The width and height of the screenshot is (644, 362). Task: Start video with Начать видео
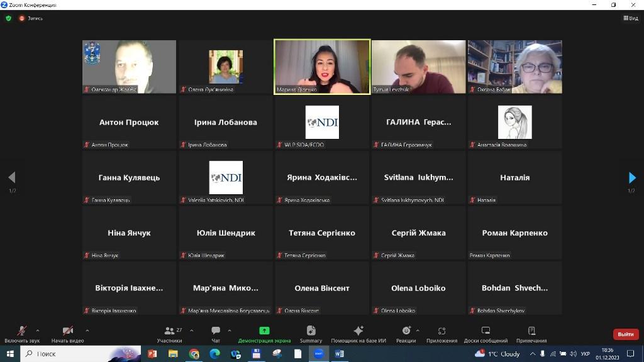point(67,334)
